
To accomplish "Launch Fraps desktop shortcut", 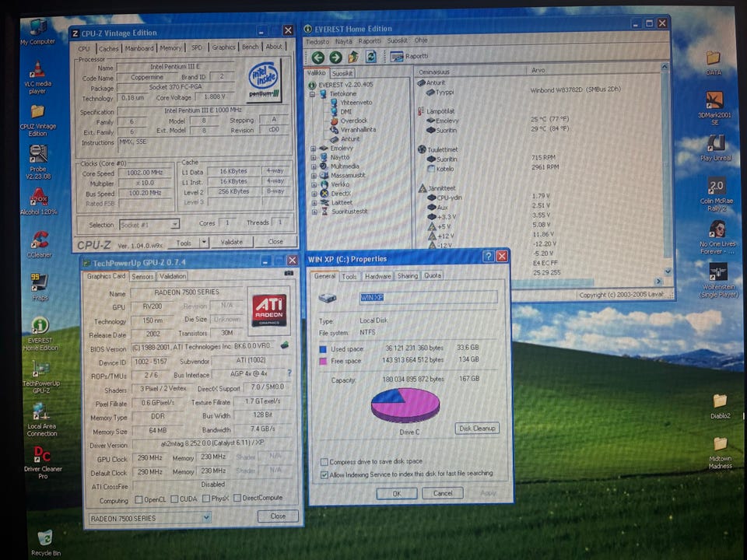I will [40, 287].
